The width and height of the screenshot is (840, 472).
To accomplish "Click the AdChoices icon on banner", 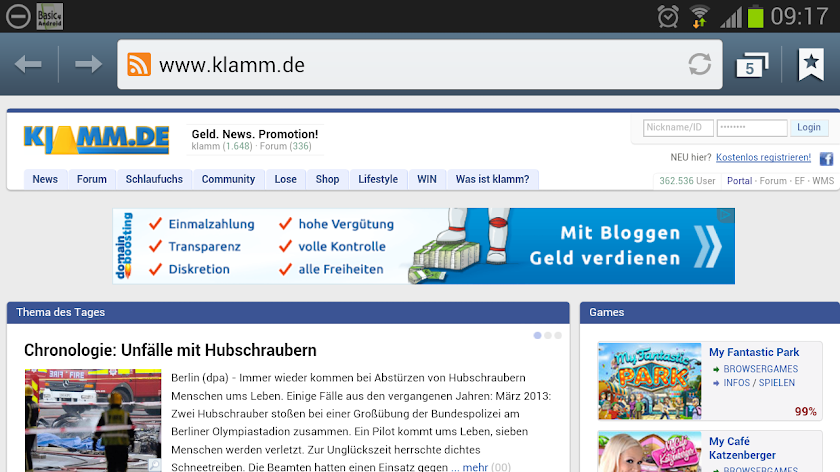I will tap(726, 215).
